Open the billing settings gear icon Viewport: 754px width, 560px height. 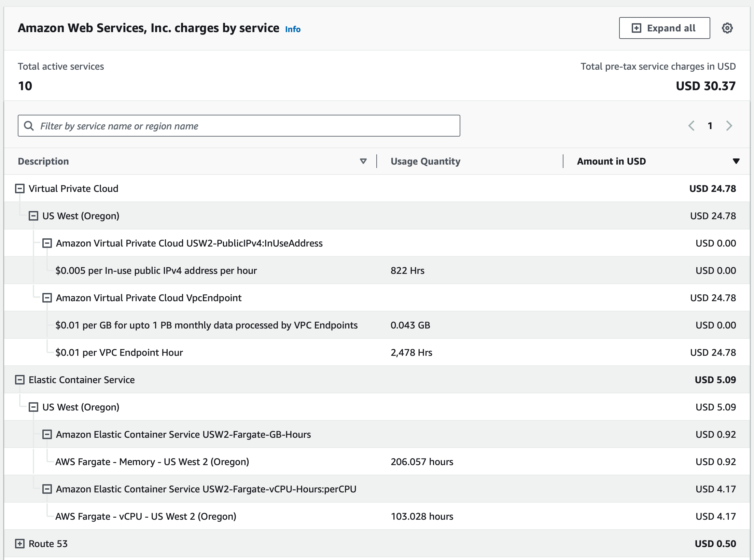tap(727, 28)
